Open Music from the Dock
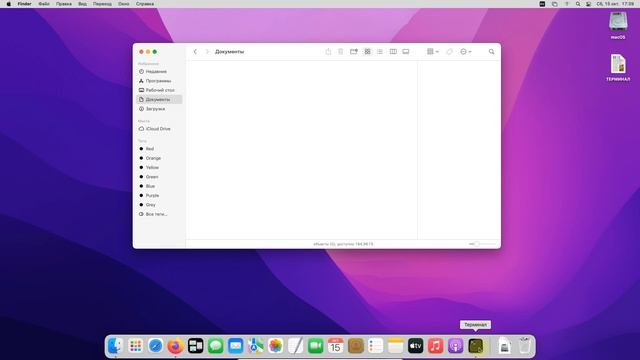Image resolution: width=640 pixels, height=360 pixels. pyautogui.click(x=436, y=346)
